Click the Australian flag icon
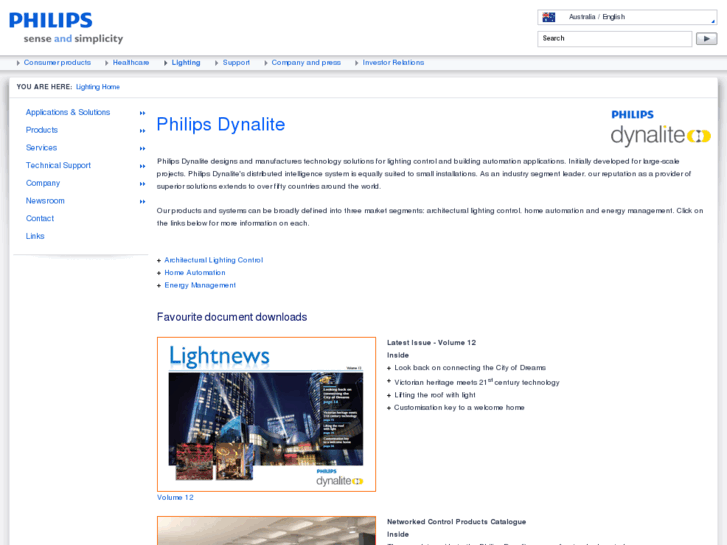727x545 pixels. click(x=548, y=17)
